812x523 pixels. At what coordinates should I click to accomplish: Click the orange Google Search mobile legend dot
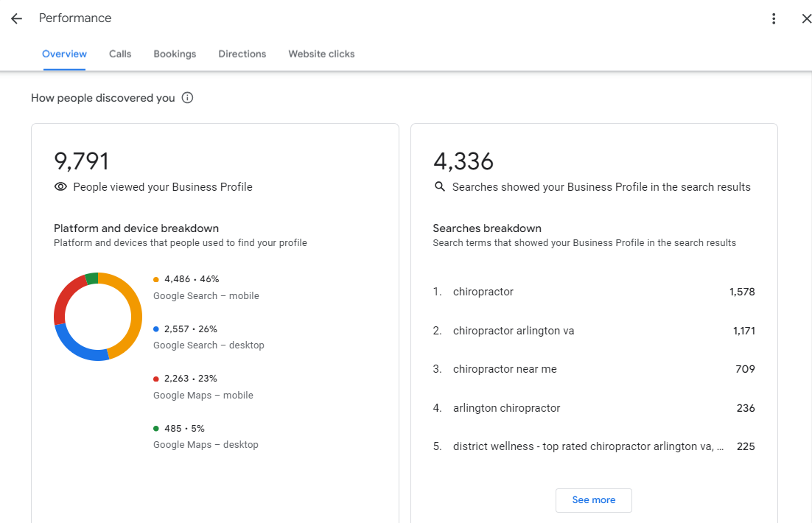[156, 279]
